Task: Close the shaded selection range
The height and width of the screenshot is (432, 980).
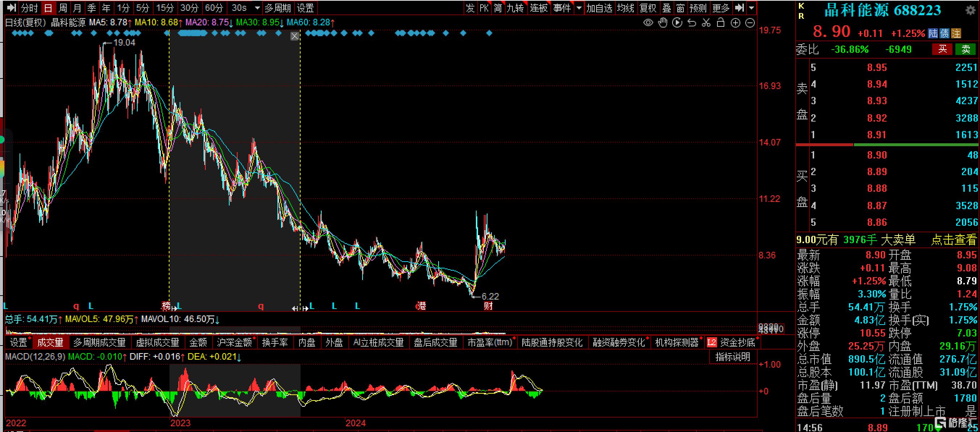Action: pos(294,36)
